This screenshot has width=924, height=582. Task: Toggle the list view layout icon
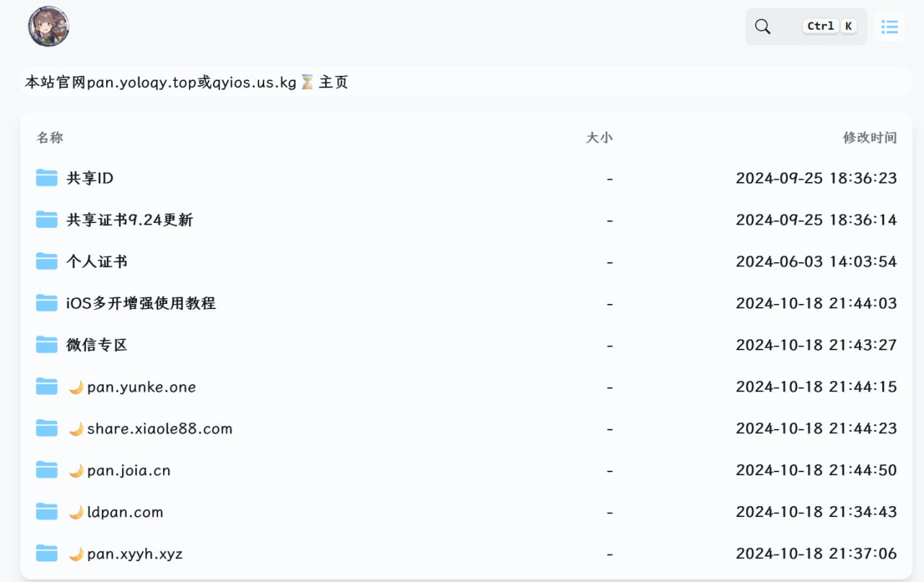889,27
